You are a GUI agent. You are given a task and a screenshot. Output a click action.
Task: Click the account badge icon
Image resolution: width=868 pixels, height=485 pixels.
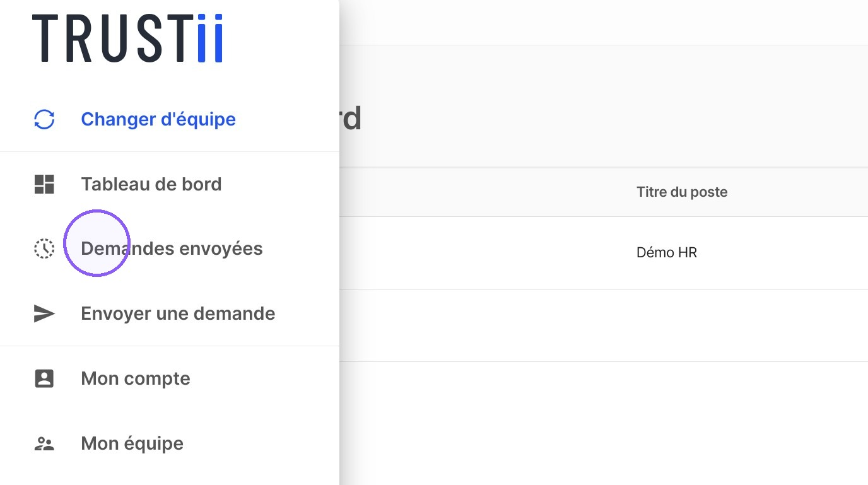tap(44, 378)
